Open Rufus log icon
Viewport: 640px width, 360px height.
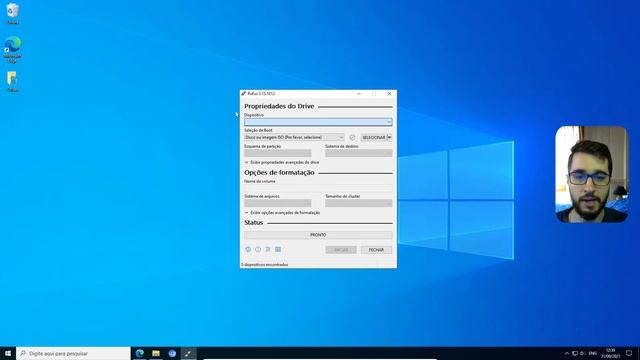[x=278, y=249]
